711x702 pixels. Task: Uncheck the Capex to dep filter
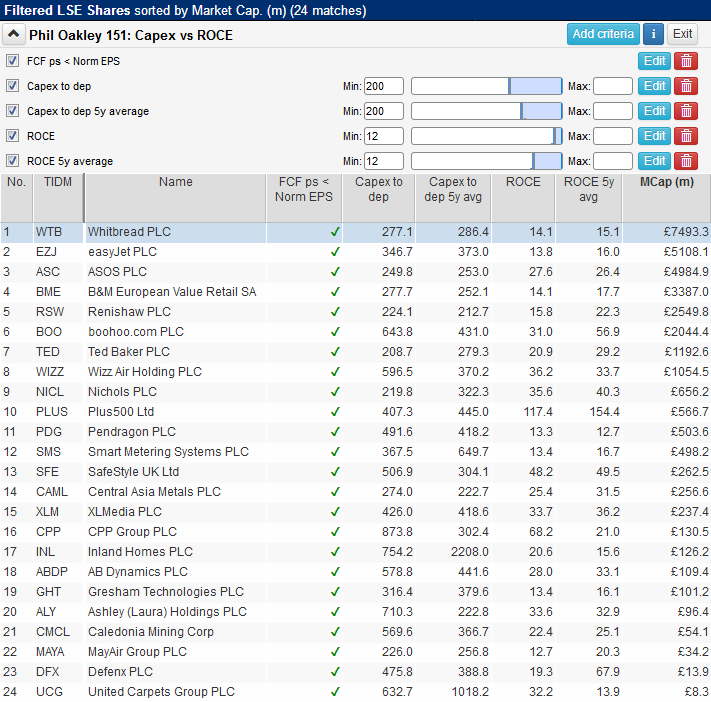(12, 86)
